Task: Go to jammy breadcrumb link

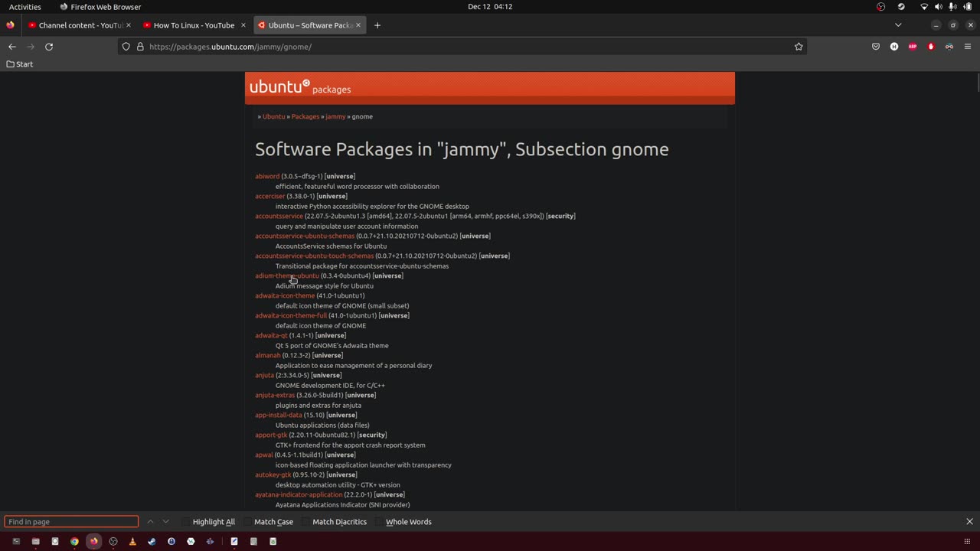Action: (x=335, y=116)
